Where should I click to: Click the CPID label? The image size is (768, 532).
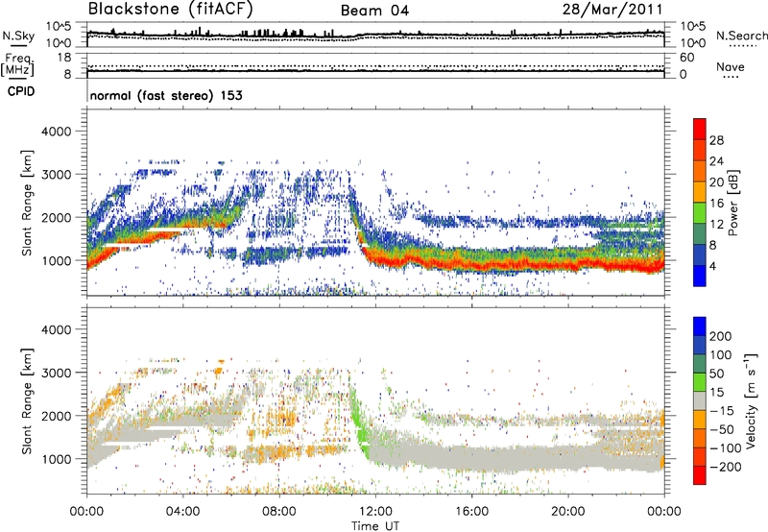click(21, 91)
